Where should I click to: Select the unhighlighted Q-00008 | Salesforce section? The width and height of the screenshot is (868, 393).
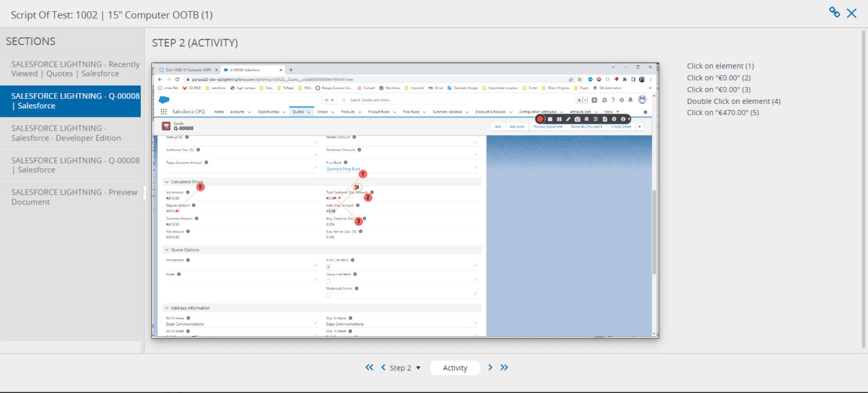pos(71,165)
